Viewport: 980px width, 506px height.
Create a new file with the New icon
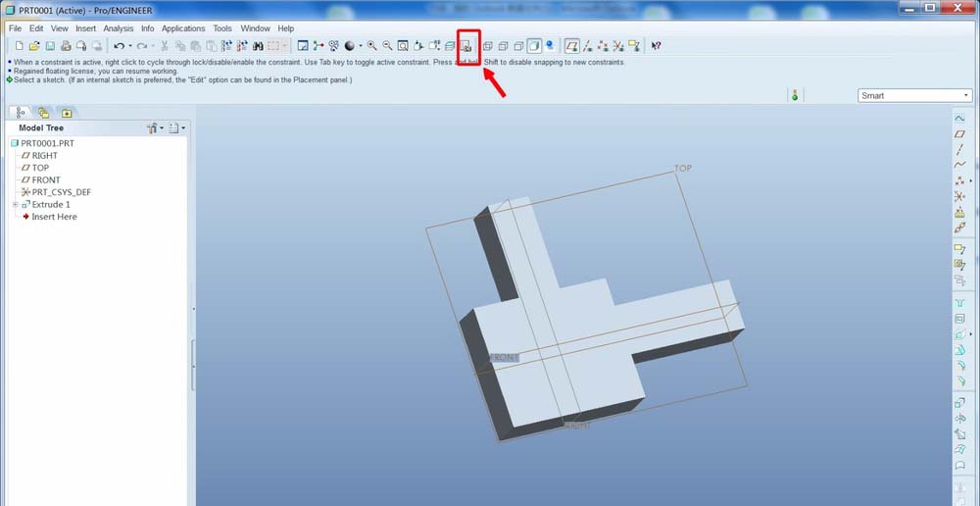[19, 46]
